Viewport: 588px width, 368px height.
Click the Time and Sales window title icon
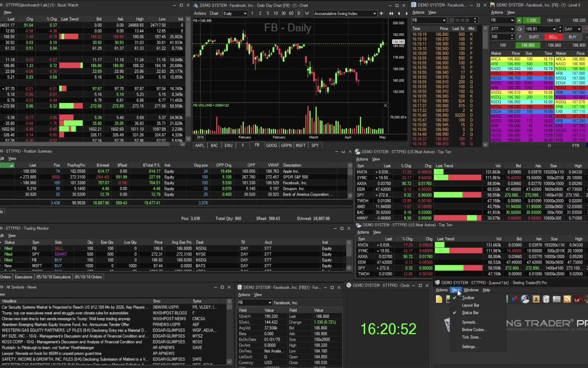pos(414,5)
